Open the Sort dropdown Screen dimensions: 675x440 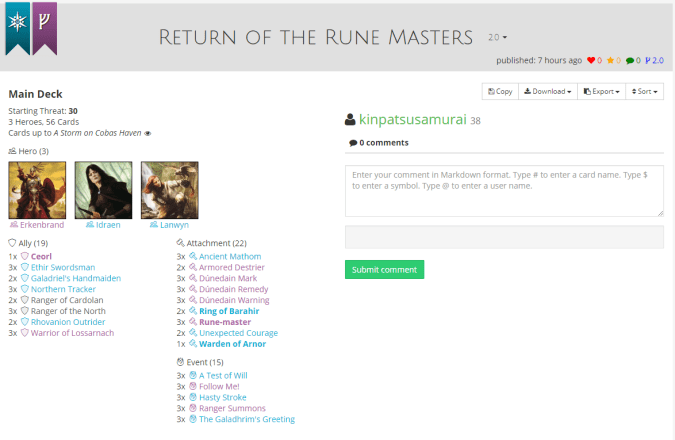click(644, 91)
